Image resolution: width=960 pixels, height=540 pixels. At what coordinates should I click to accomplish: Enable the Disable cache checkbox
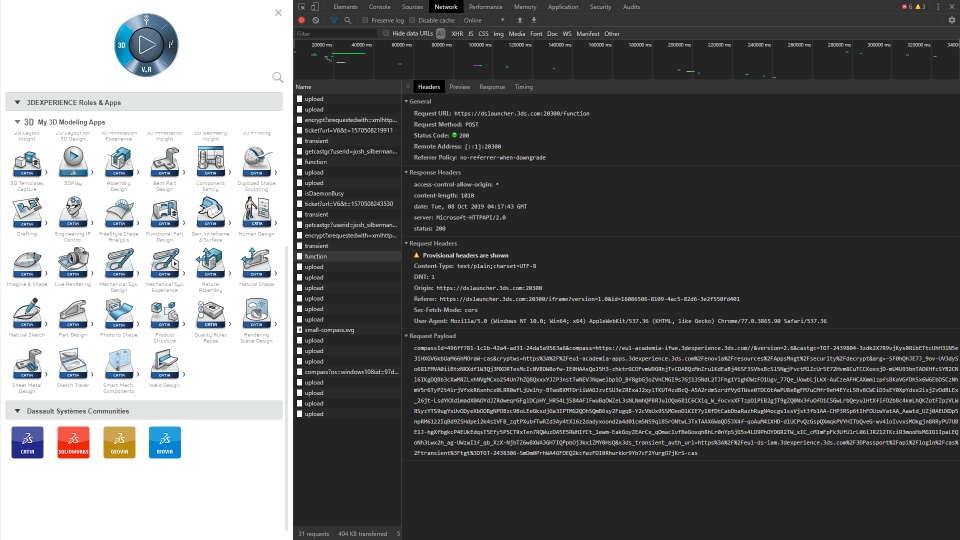click(x=413, y=20)
